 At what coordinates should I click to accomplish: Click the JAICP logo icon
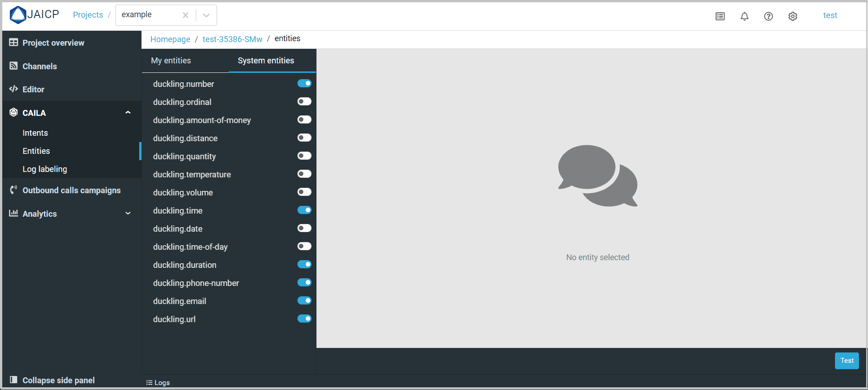[18, 15]
